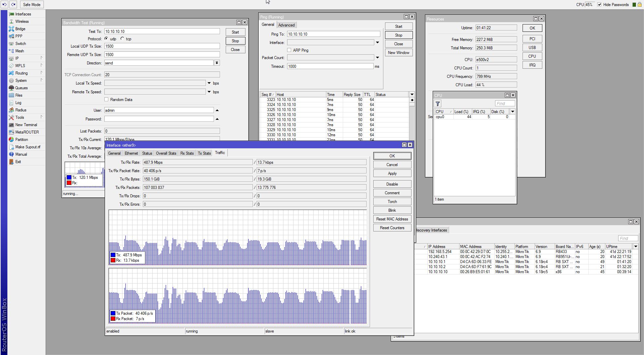Viewport: 644px width, 355px height.
Task: Enable the ARP Ping checkbox
Action: click(x=289, y=50)
